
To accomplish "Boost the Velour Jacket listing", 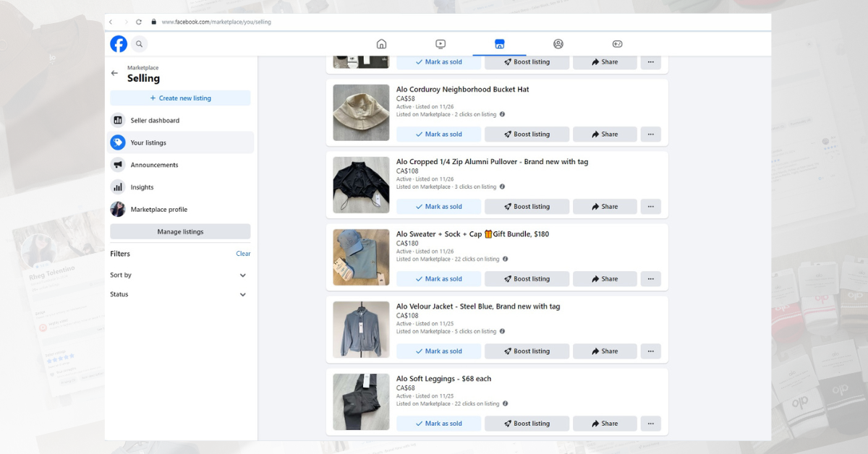I will tap(527, 351).
